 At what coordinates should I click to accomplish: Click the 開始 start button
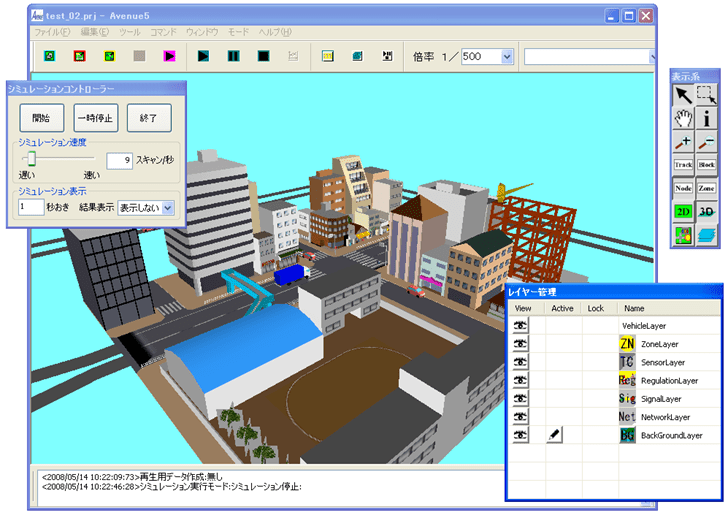point(41,118)
